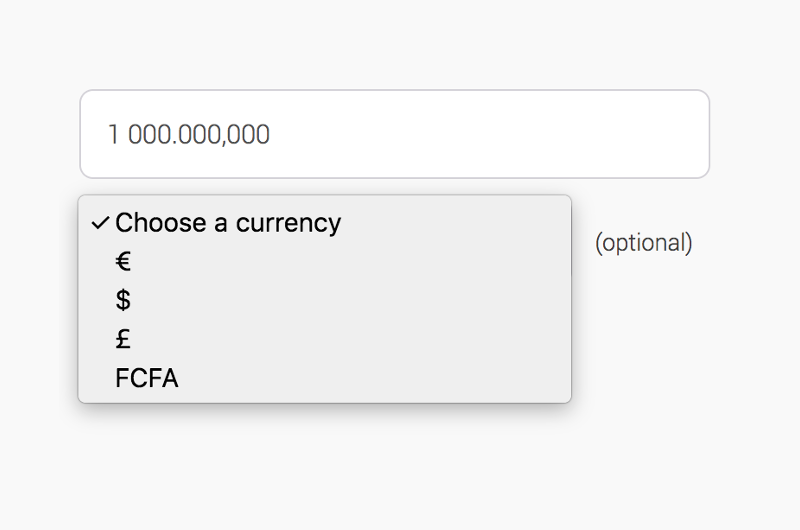The image size is (800, 530).
Task: Select the euro € currency option
Action: 124,262
